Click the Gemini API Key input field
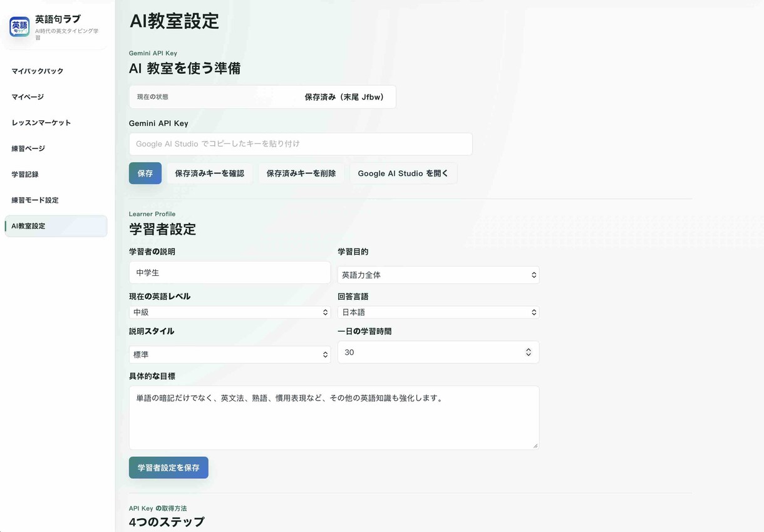This screenshot has width=764, height=532. (x=301, y=144)
